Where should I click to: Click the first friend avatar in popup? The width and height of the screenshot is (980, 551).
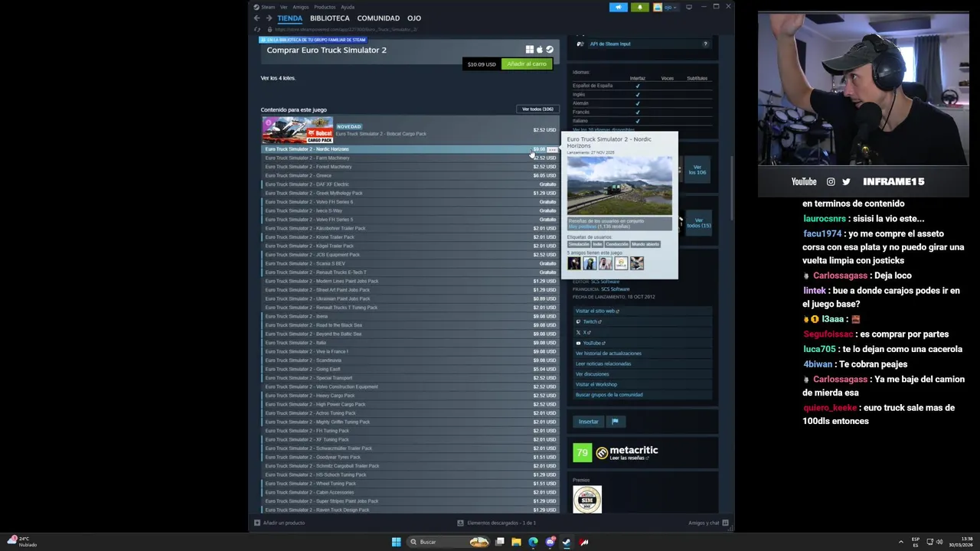[x=574, y=263]
